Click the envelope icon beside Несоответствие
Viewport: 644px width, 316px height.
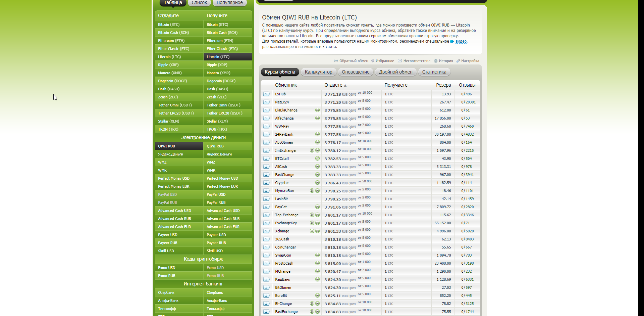[400, 61]
